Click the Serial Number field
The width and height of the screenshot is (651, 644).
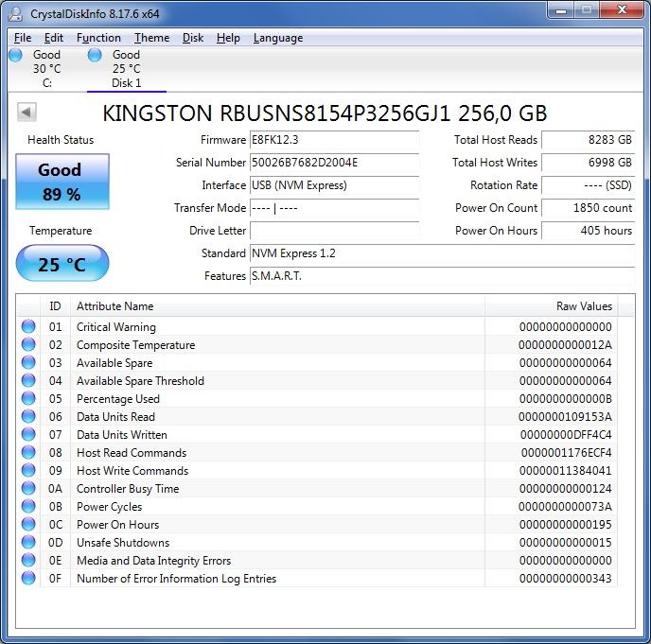pyautogui.click(x=334, y=163)
